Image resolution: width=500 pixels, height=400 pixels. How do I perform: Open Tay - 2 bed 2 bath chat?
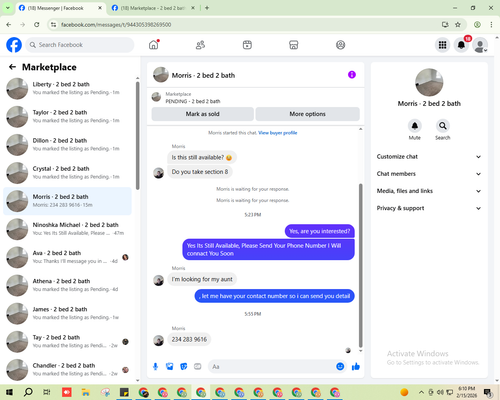[68, 341]
